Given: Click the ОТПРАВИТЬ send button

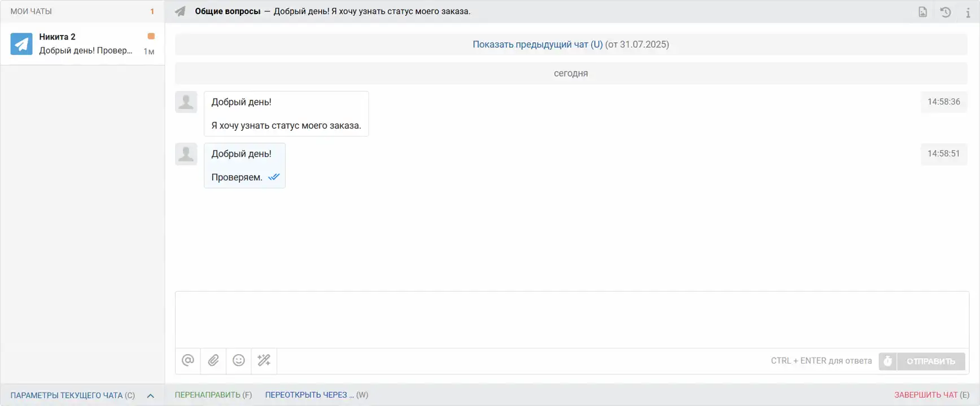Looking at the screenshot, I should (931, 361).
